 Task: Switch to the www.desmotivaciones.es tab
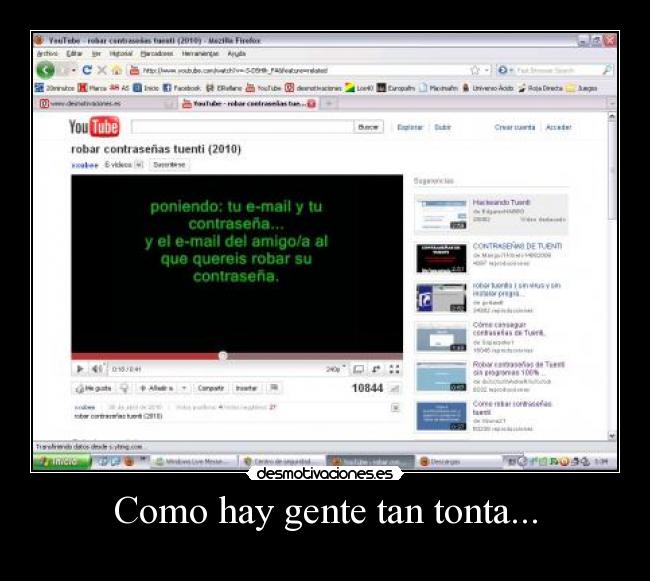pos(106,103)
